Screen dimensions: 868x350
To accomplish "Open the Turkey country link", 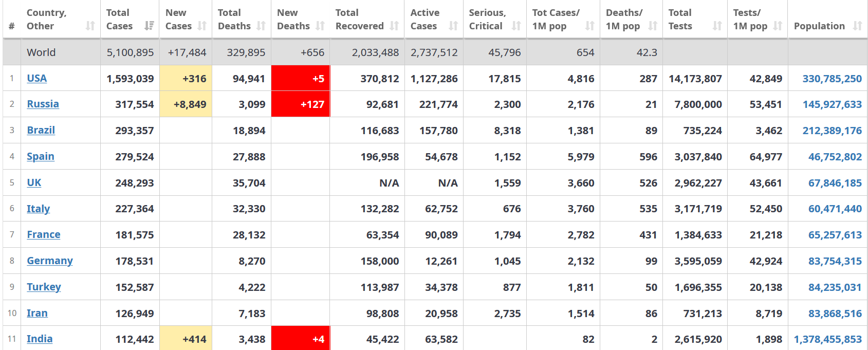I will tap(44, 287).
